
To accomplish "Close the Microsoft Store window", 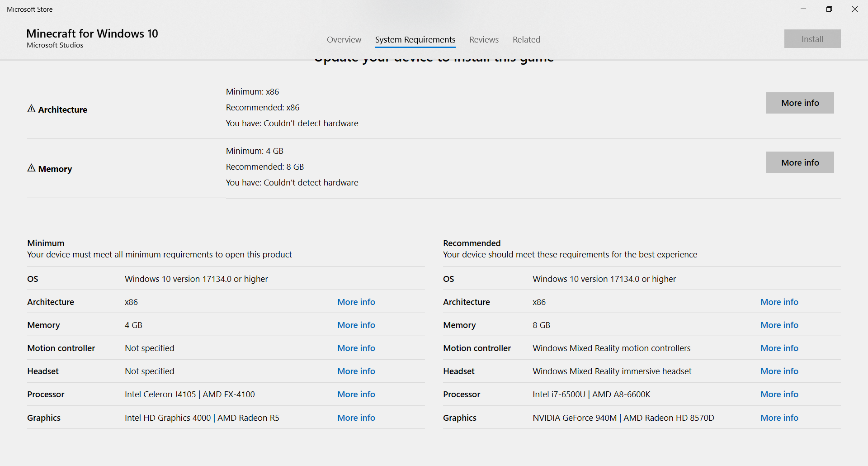I will pos(855,9).
